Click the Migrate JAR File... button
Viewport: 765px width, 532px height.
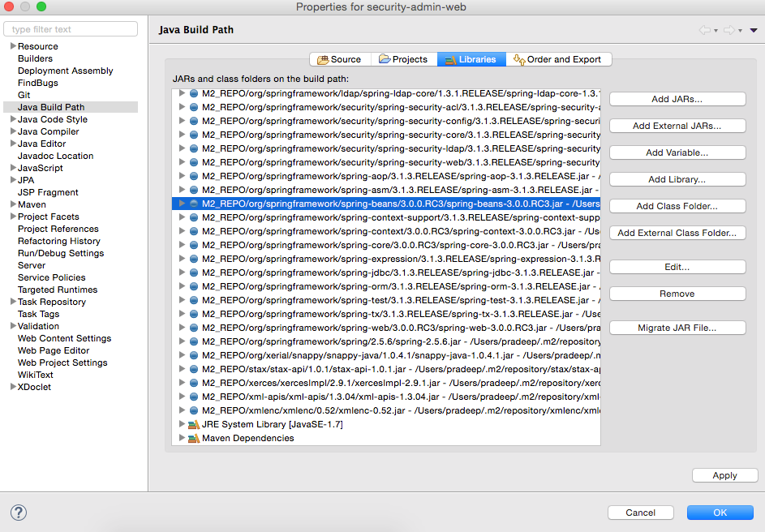point(677,328)
